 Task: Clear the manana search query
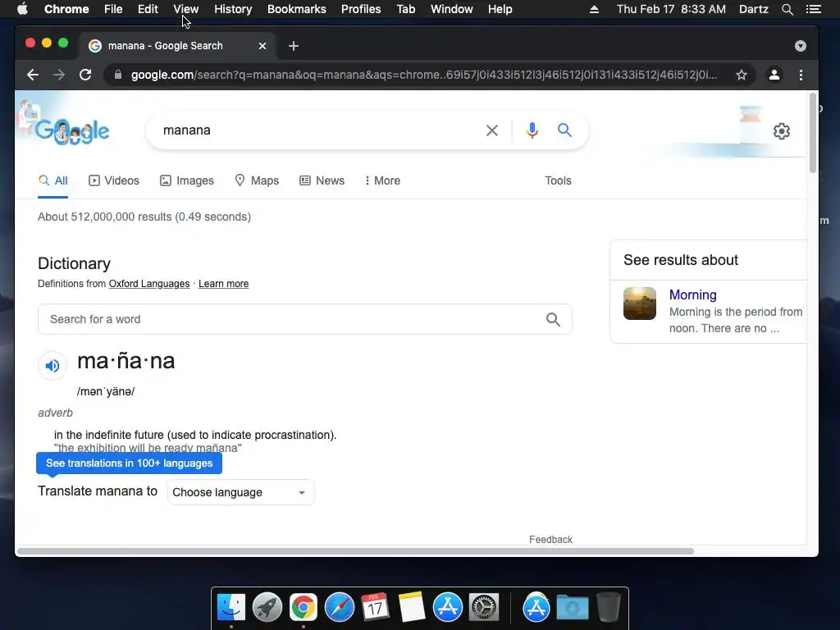(x=492, y=130)
